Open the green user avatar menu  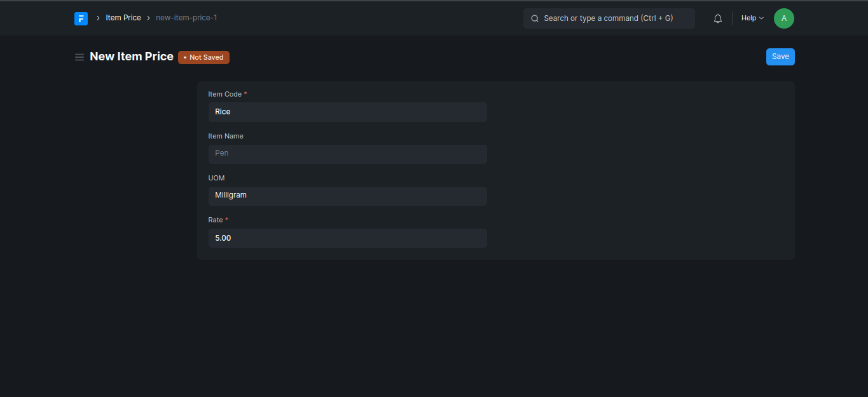(x=783, y=18)
